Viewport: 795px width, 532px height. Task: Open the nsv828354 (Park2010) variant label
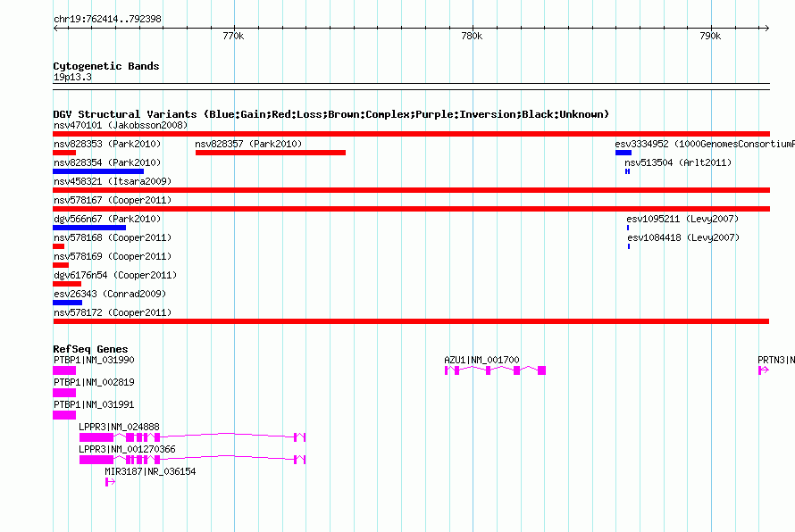(x=107, y=162)
